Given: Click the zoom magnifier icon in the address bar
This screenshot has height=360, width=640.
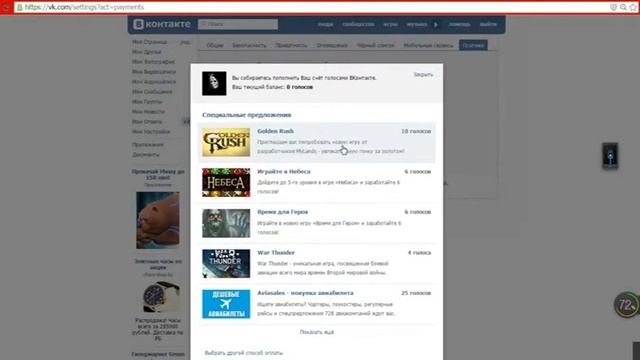Looking at the screenshot, I should [623, 7].
